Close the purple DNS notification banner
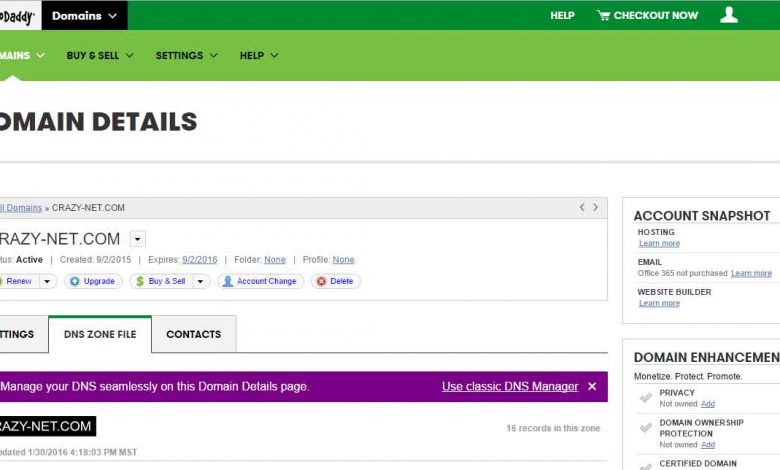780x470 pixels. click(592, 386)
